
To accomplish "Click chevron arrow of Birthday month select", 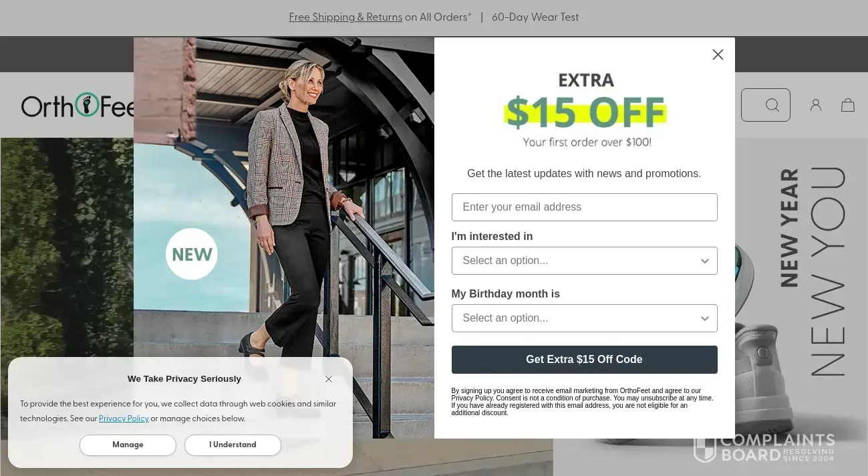I will coord(704,319).
